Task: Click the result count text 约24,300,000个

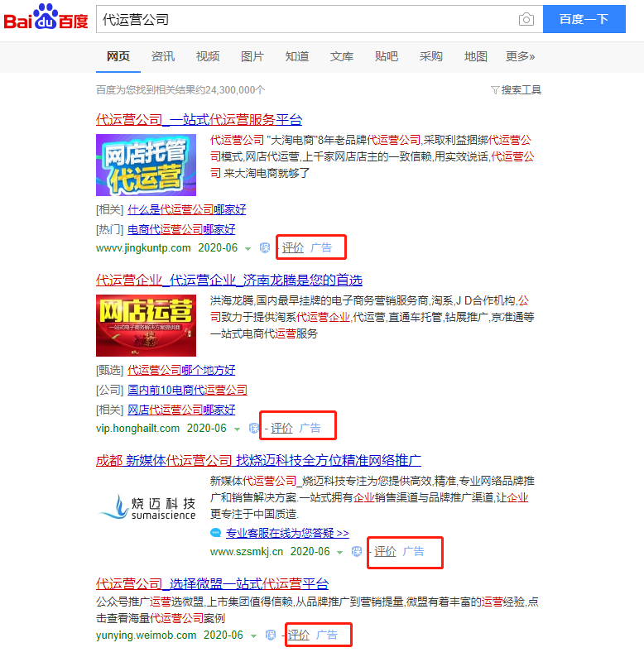Action: pyautogui.click(x=230, y=90)
